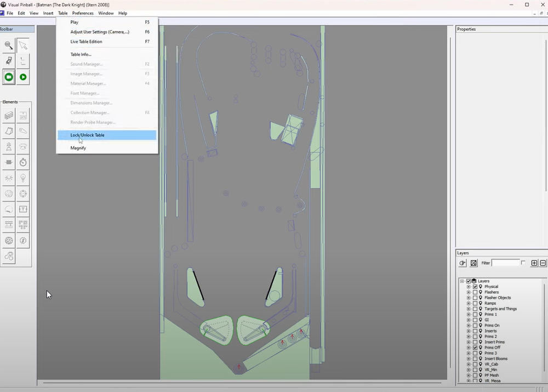Collapse the root Layers tree node

click(x=462, y=281)
